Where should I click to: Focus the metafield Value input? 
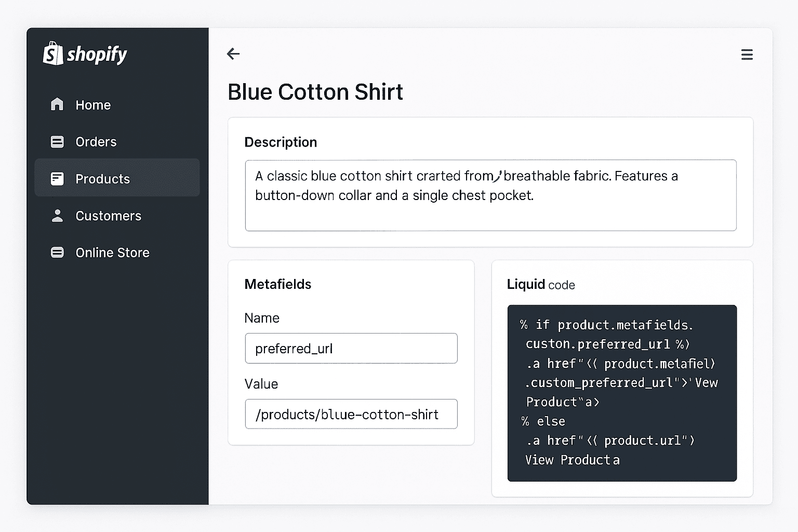click(351, 414)
